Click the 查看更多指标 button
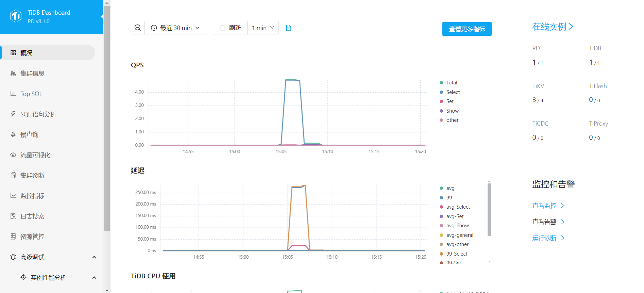 tap(467, 29)
